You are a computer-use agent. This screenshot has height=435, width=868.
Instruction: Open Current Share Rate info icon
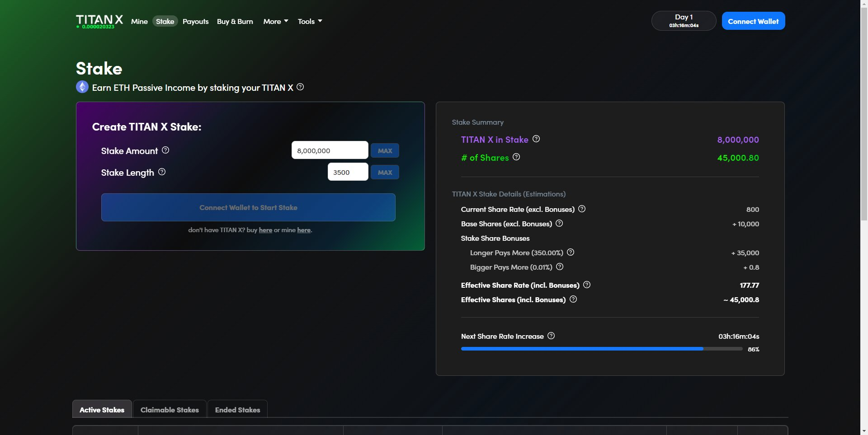[x=582, y=209]
